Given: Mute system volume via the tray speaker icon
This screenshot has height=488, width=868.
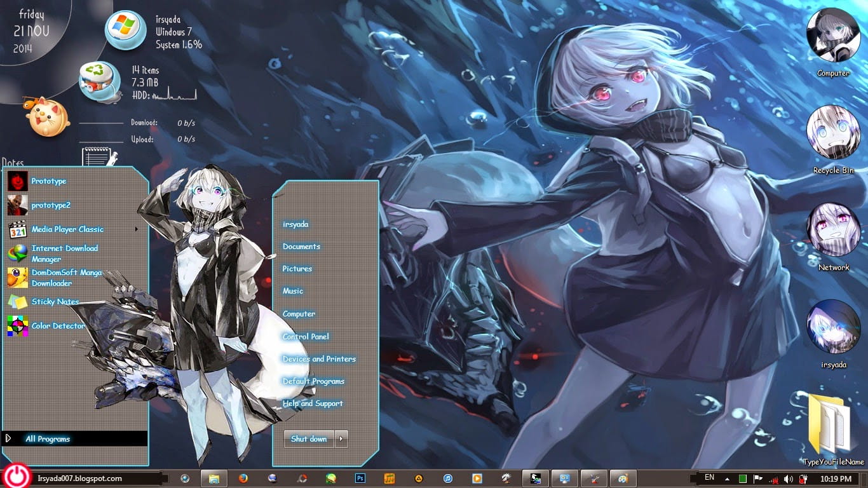Looking at the screenshot, I should pyautogui.click(x=789, y=478).
